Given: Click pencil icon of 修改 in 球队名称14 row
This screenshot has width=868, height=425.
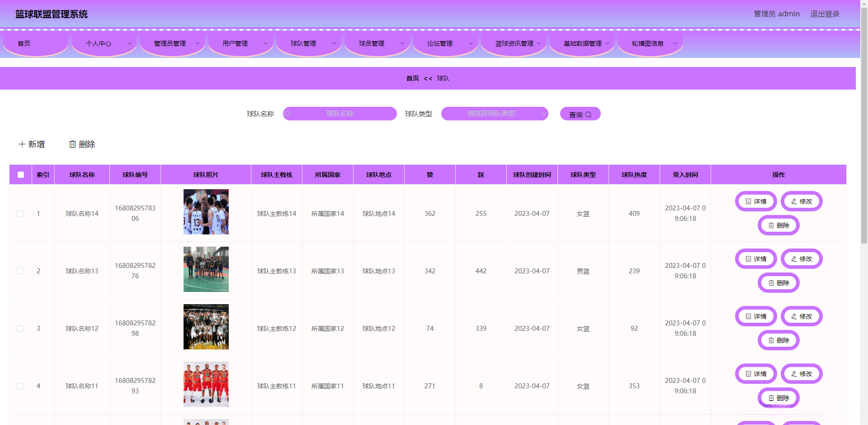Looking at the screenshot, I should pyautogui.click(x=794, y=201).
